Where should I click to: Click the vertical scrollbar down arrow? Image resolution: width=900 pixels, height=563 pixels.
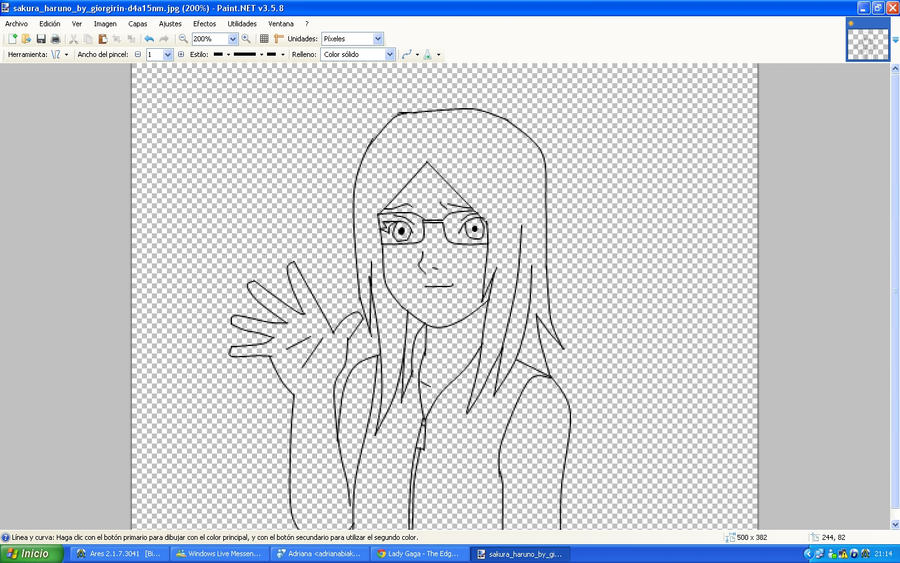895,525
